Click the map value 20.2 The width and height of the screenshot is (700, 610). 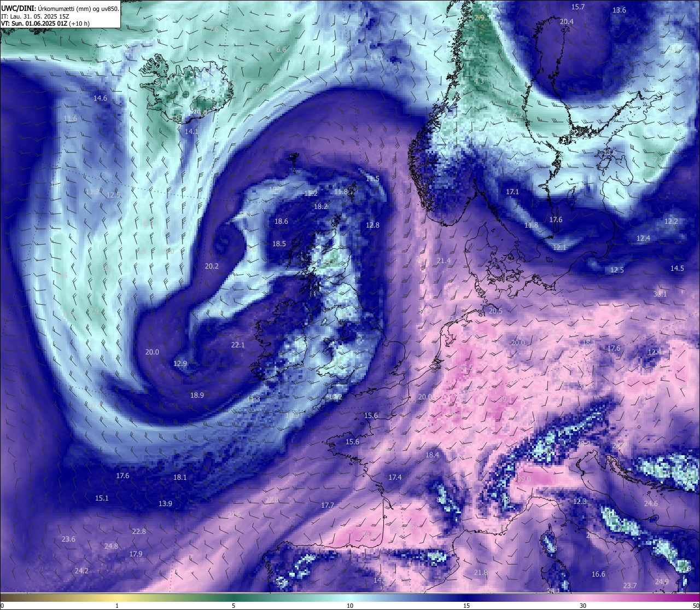[212, 266]
